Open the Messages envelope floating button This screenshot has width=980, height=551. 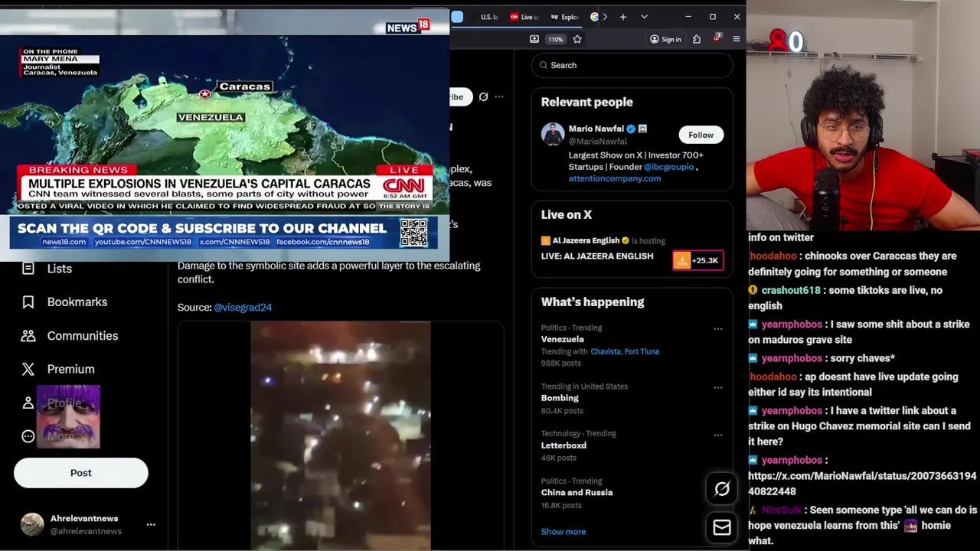click(x=722, y=527)
